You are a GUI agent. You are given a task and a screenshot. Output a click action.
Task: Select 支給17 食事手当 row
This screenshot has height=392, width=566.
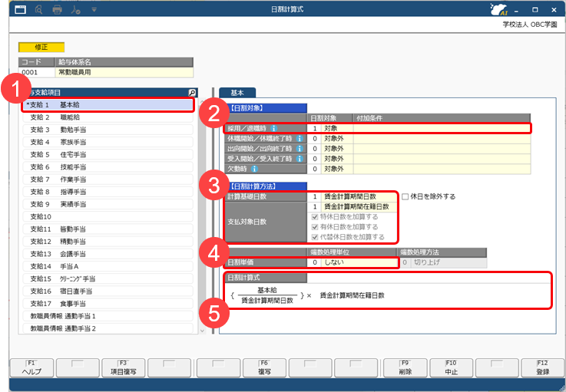point(108,304)
